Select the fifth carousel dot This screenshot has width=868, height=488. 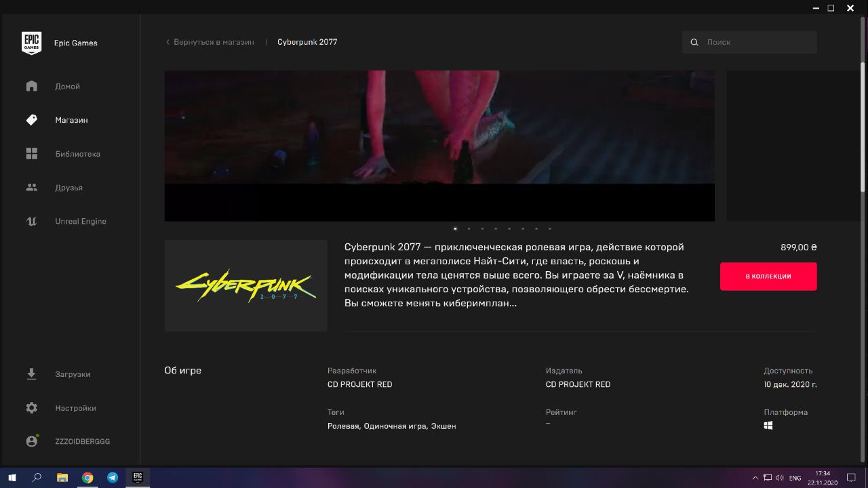pos(509,228)
